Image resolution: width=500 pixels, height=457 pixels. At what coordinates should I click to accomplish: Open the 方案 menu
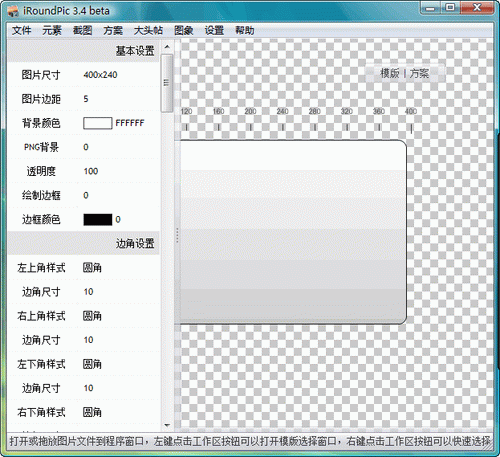pyautogui.click(x=113, y=30)
